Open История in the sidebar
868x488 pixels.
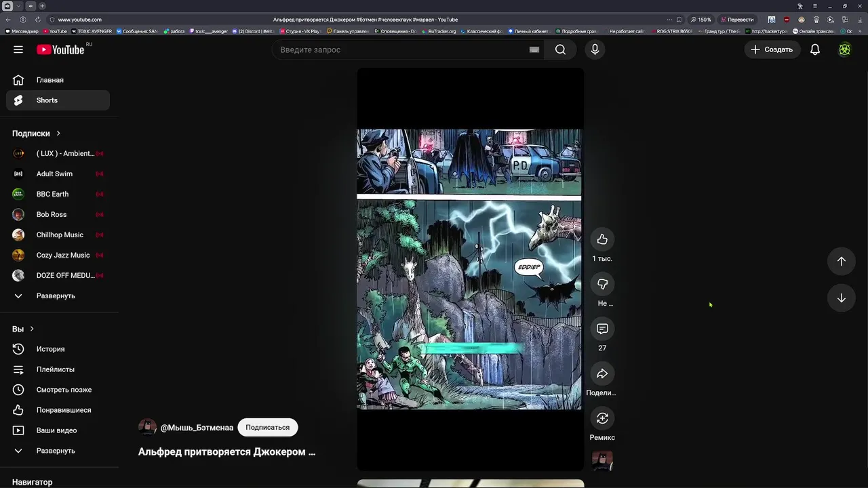pyautogui.click(x=58, y=349)
